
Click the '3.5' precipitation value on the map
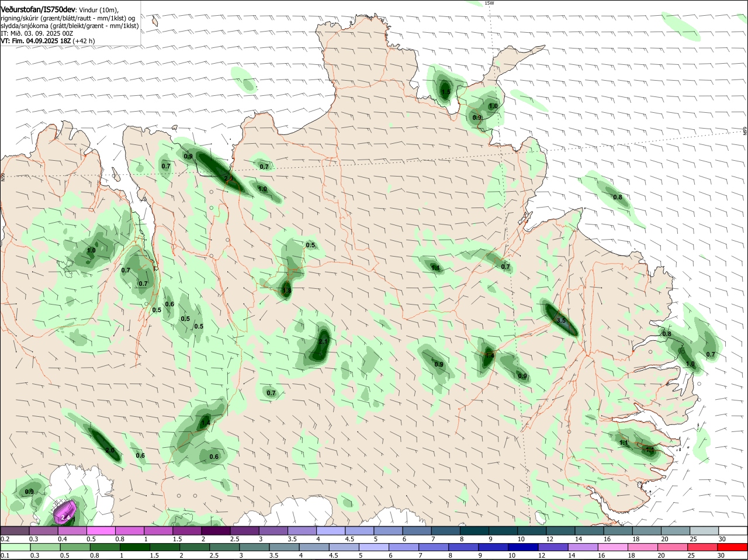pyautogui.click(x=561, y=320)
